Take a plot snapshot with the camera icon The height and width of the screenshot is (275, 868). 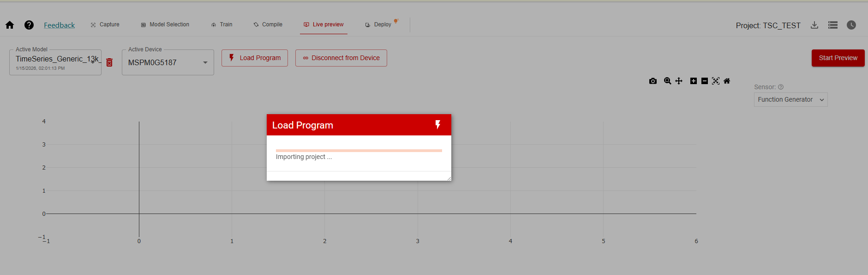[x=652, y=81]
